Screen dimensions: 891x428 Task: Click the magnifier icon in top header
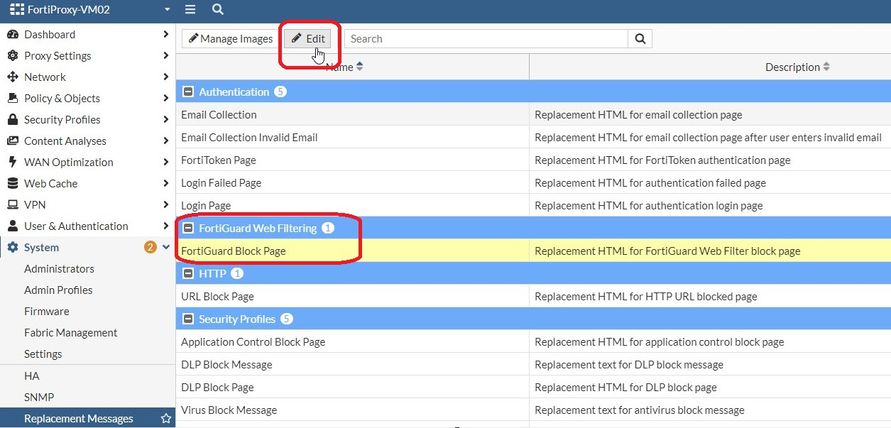click(x=218, y=10)
